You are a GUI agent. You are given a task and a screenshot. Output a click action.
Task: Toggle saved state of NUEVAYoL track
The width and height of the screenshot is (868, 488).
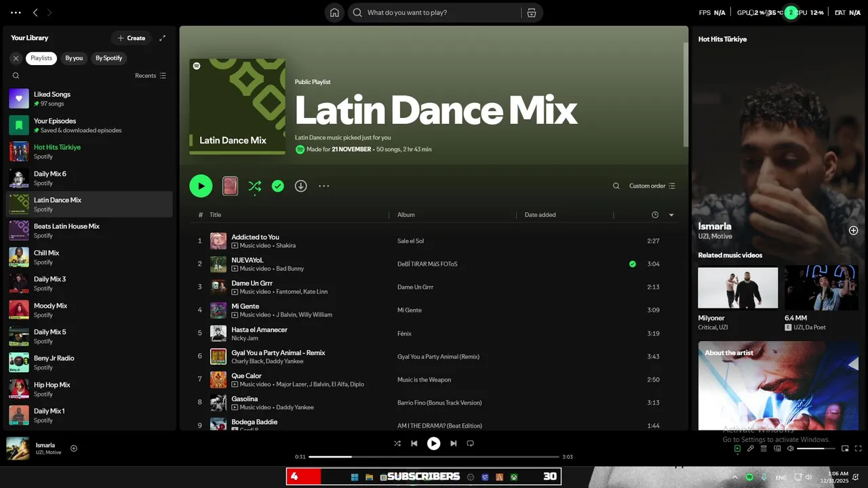pyautogui.click(x=633, y=264)
